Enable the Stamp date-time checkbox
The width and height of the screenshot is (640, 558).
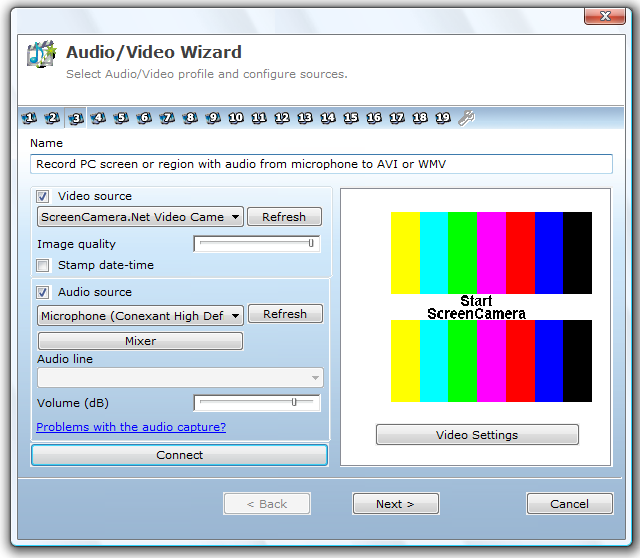[43, 266]
